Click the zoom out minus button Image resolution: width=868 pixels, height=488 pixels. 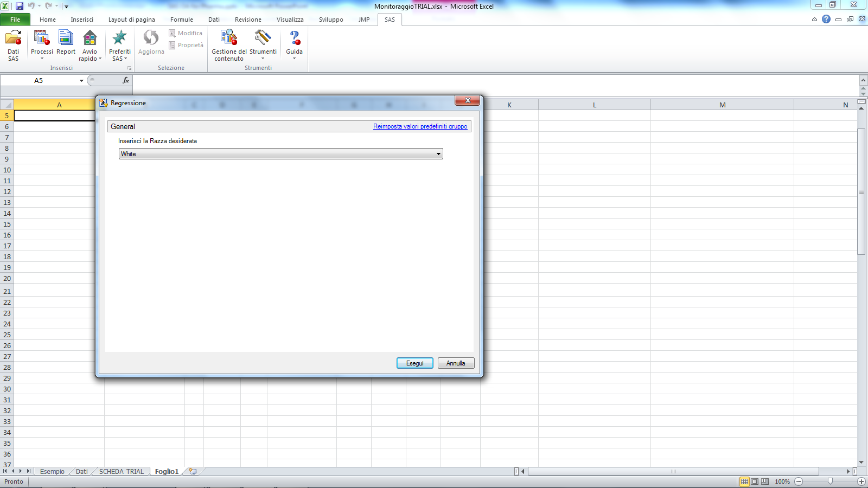pyautogui.click(x=799, y=481)
